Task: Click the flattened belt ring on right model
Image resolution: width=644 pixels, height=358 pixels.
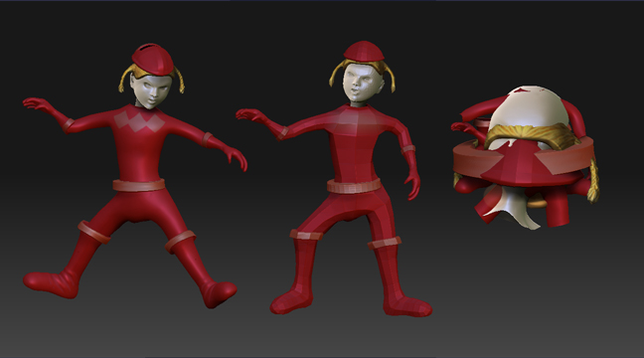Action: (524, 158)
